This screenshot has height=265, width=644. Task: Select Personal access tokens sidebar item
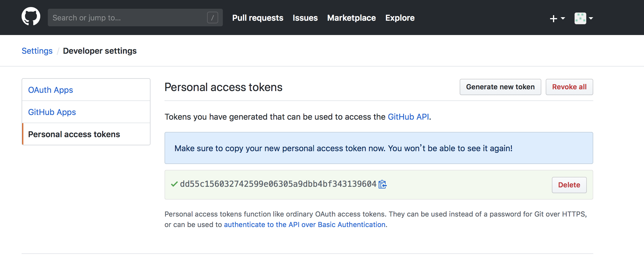[x=74, y=134]
